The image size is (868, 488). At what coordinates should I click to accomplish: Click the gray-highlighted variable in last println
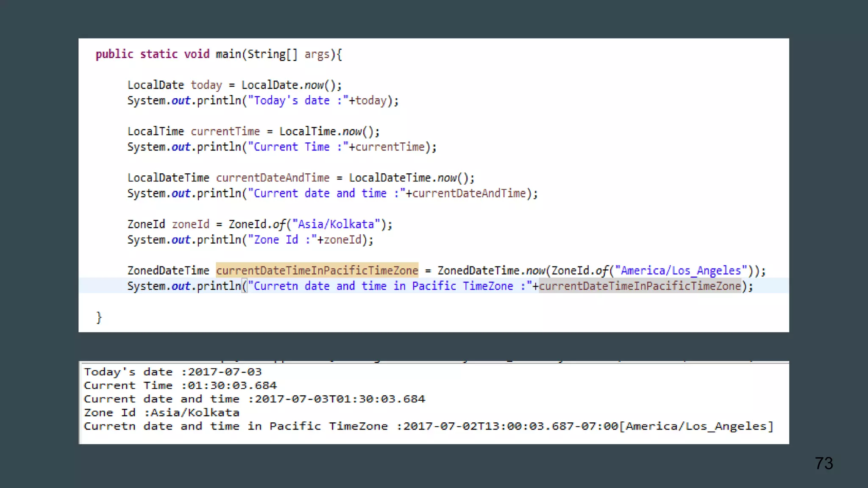[640, 286]
